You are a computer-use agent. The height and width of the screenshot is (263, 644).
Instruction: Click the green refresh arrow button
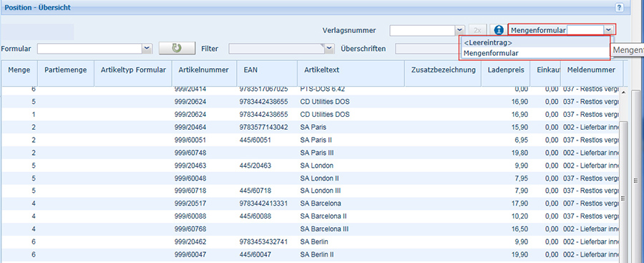pos(177,49)
